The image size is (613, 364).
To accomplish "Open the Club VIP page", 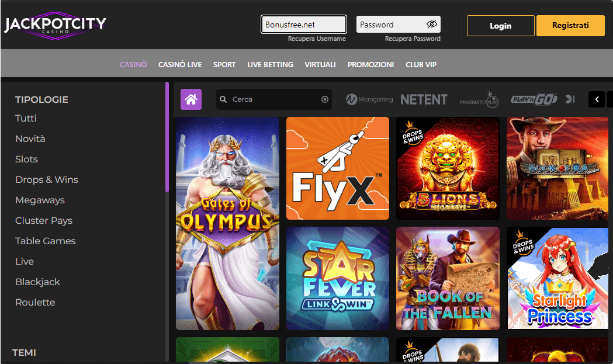I will point(421,64).
